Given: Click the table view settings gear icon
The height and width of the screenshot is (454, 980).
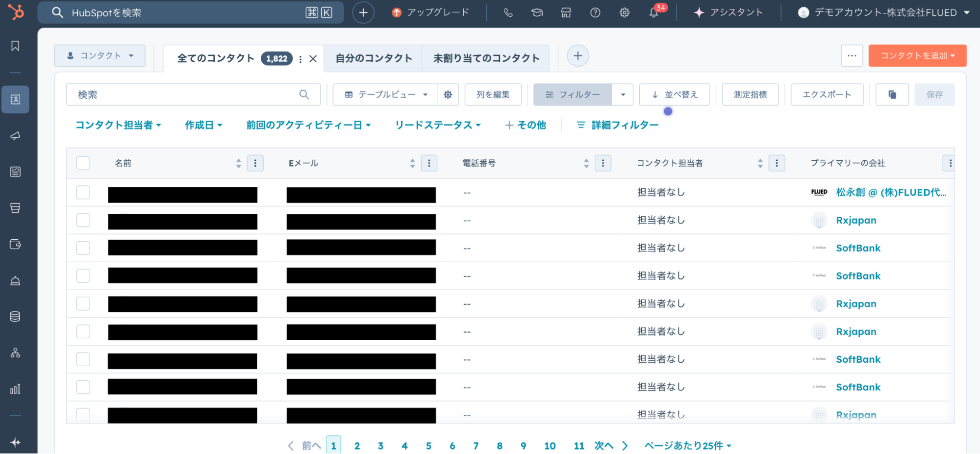Looking at the screenshot, I should click(x=448, y=95).
